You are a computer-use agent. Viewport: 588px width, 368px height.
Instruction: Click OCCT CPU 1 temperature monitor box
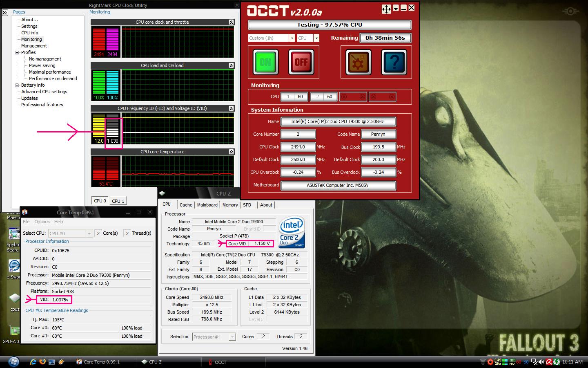click(x=295, y=97)
